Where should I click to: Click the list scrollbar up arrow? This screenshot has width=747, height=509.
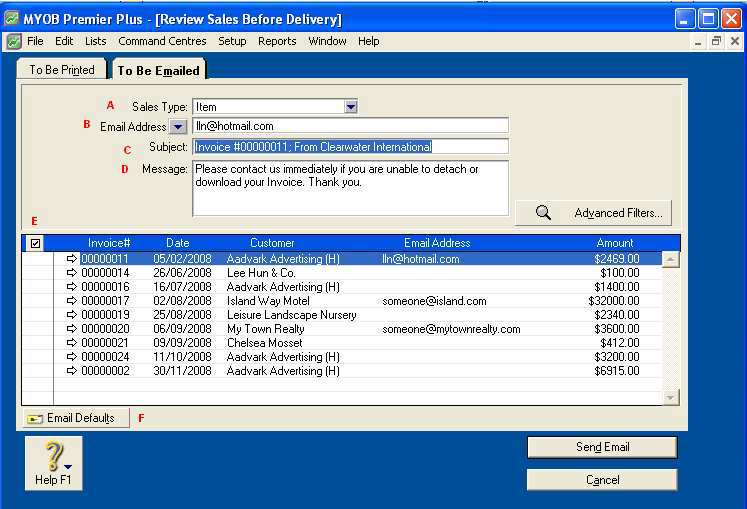pyautogui.click(x=670, y=259)
